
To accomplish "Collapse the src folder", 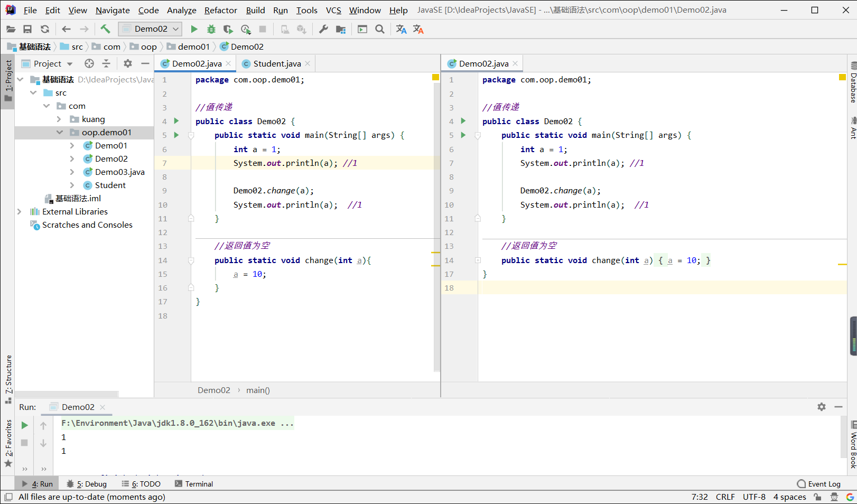I will point(33,92).
